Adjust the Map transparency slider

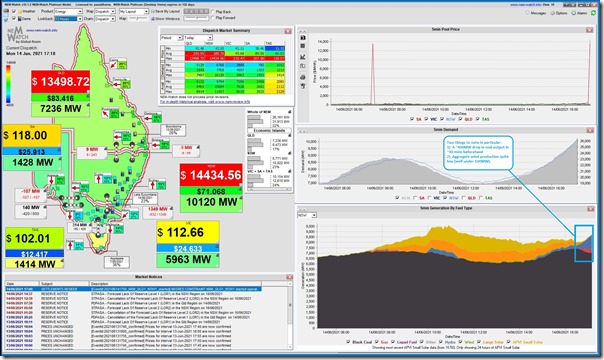[x=138, y=18]
